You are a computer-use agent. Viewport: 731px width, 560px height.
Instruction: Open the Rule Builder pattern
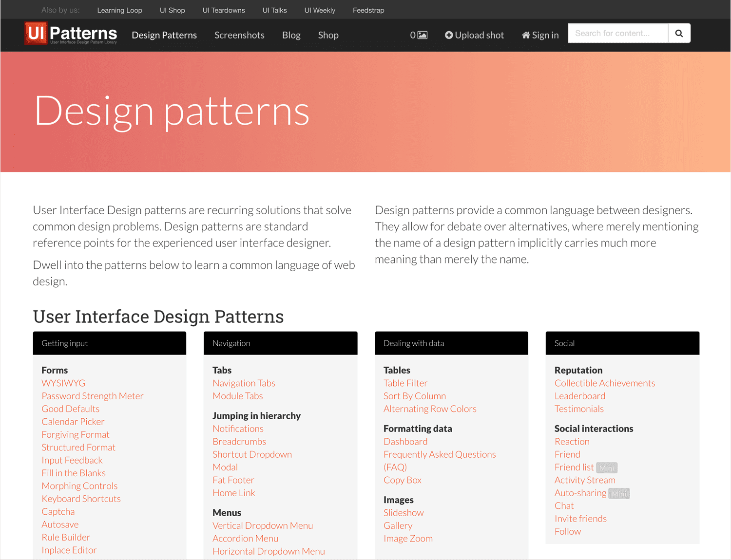[66, 537]
